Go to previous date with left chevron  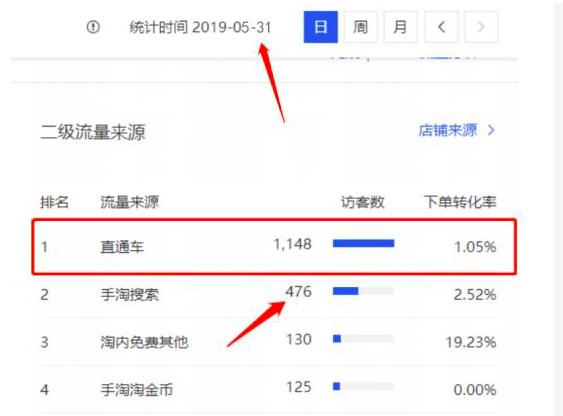click(x=441, y=27)
